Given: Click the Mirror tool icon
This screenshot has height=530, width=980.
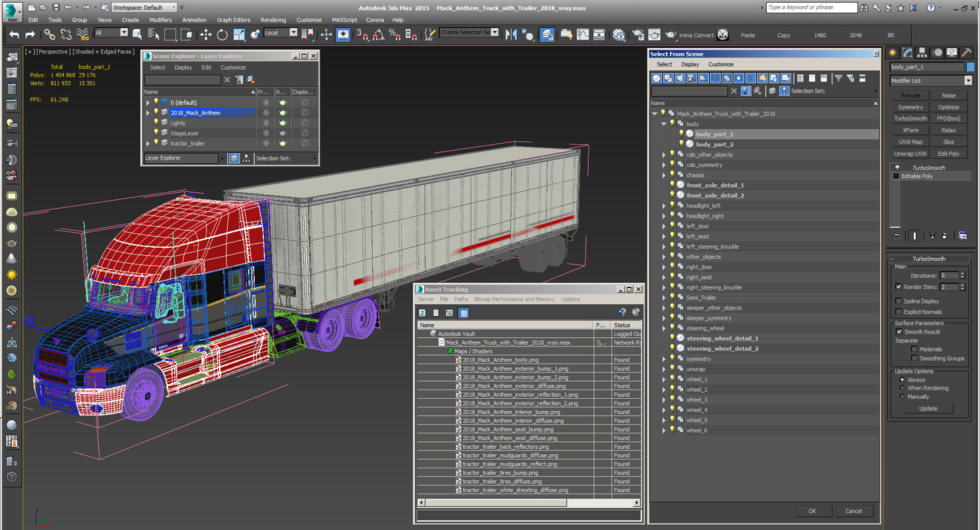Looking at the screenshot, I should pos(511,34).
